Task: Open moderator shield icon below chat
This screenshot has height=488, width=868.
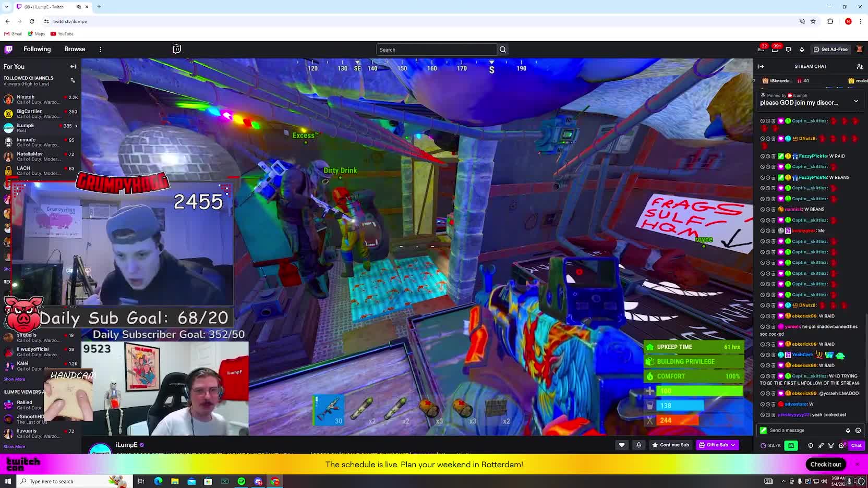Action: [x=810, y=445]
